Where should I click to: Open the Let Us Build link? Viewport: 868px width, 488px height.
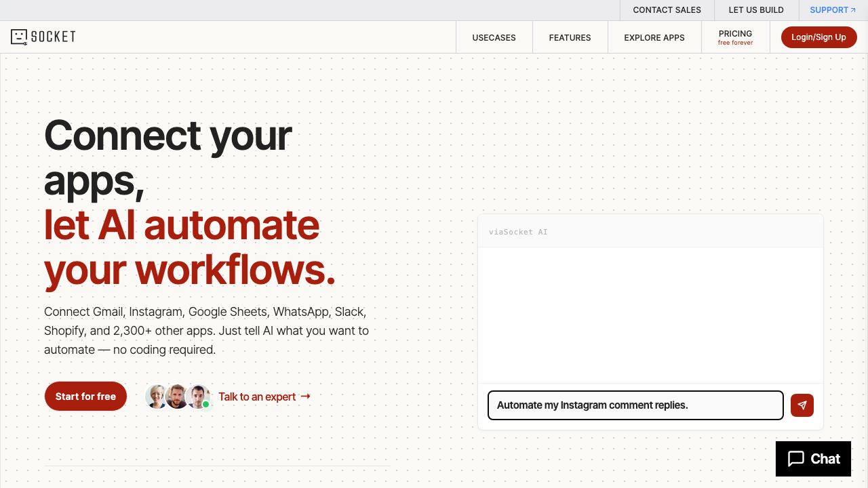[x=756, y=10]
